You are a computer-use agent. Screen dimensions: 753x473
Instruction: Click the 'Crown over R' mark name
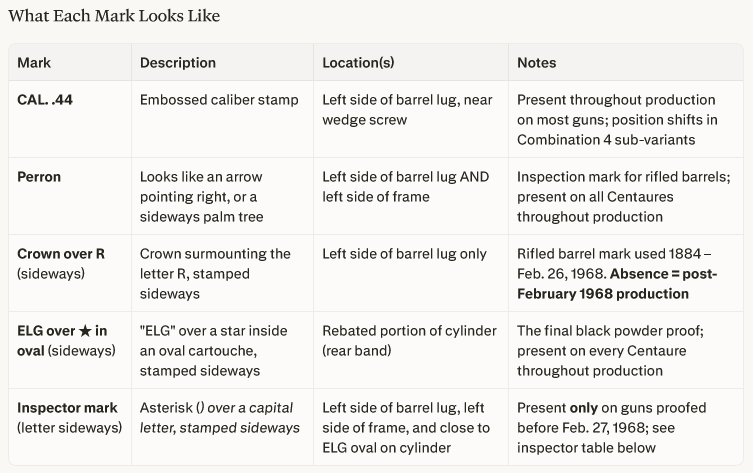coord(61,254)
